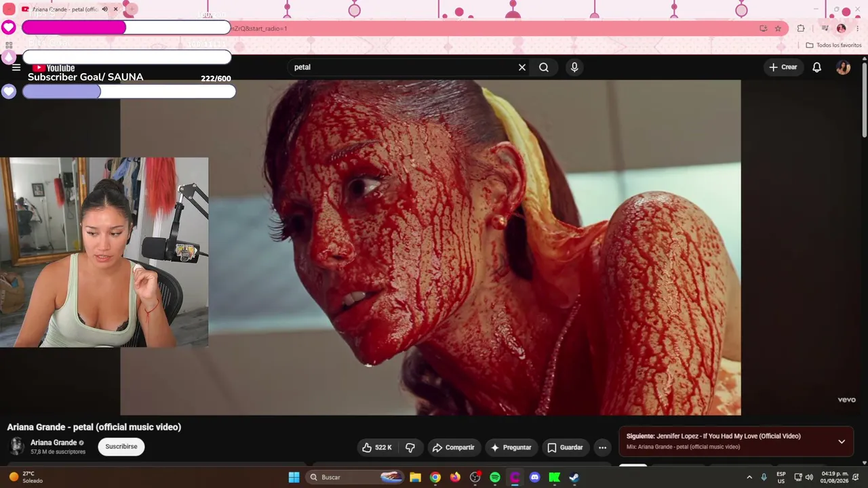Open YouTube notifications bell

(x=817, y=67)
